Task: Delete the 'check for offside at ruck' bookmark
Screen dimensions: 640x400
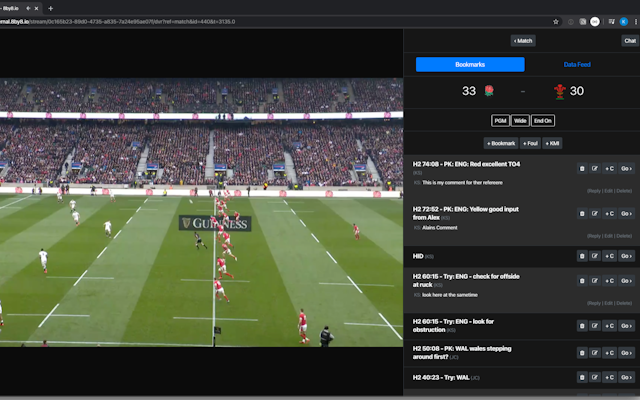Action: [582, 281]
